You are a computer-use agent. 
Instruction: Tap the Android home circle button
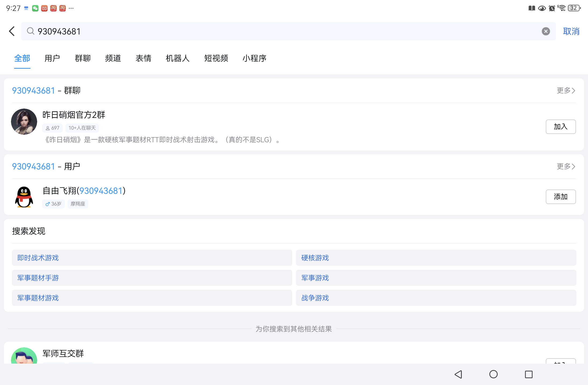click(493, 374)
